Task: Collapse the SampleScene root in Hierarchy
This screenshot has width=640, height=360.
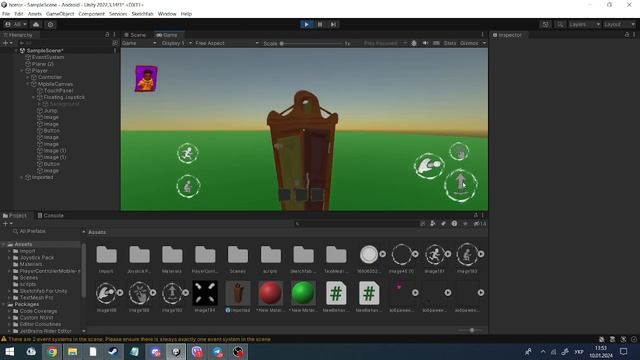Action: point(16,51)
